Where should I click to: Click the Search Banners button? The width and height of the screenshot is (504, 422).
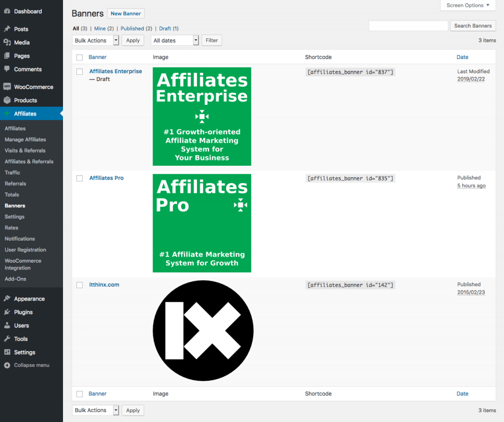(x=473, y=26)
